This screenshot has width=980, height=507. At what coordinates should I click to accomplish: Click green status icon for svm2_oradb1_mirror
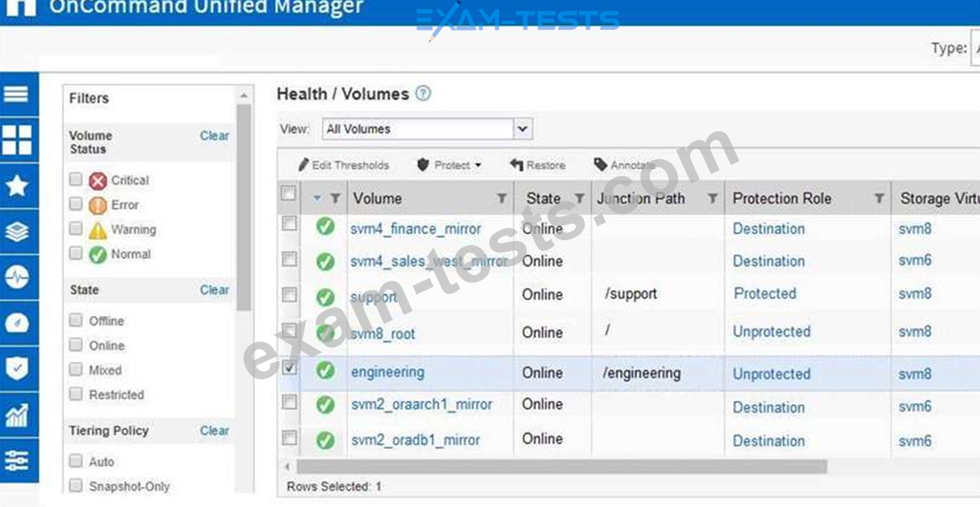click(x=325, y=440)
